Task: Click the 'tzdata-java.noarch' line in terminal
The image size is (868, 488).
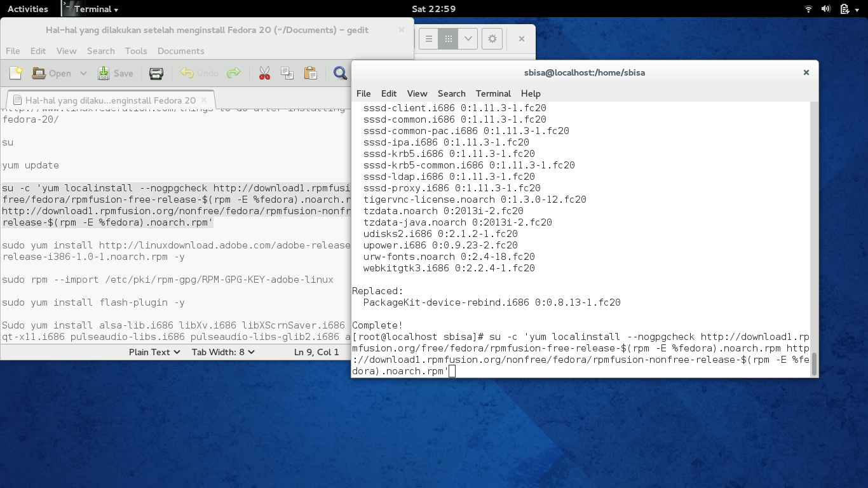Action: click(458, 222)
